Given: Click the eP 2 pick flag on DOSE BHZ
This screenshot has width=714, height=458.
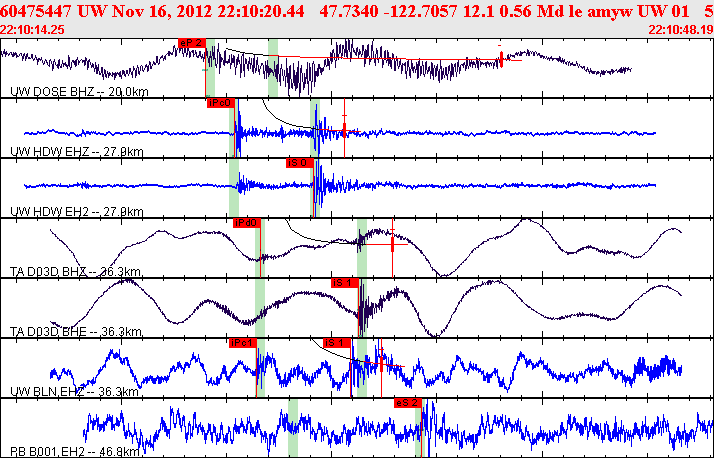Looking at the screenshot, I should 192,43.
